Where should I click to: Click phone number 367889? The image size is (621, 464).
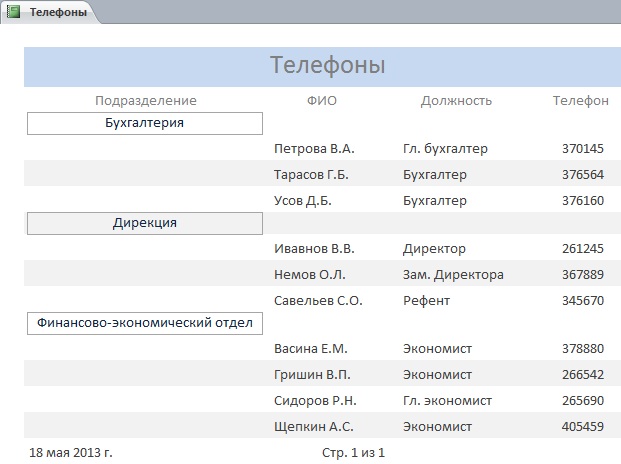pyautogui.click(x=583, y=275)
